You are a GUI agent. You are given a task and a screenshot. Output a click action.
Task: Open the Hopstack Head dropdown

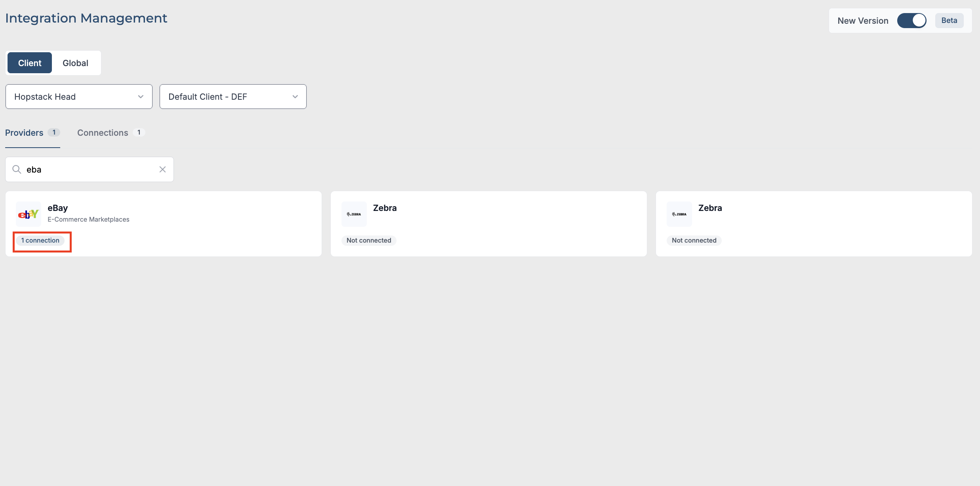click(79, 97)
